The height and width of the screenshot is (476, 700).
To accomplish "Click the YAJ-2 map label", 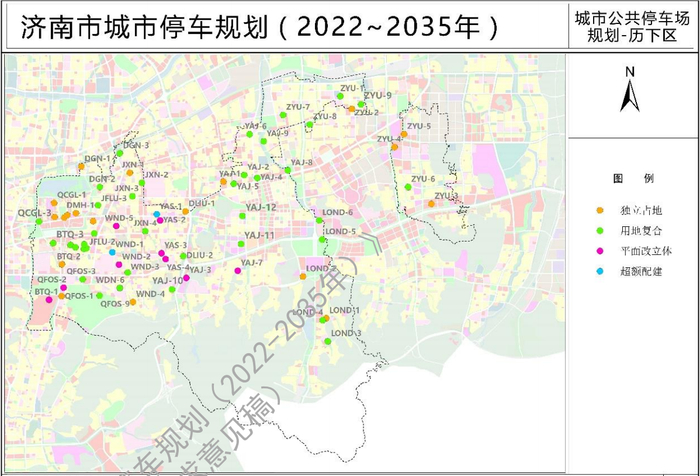I will [x=258, y=167].
